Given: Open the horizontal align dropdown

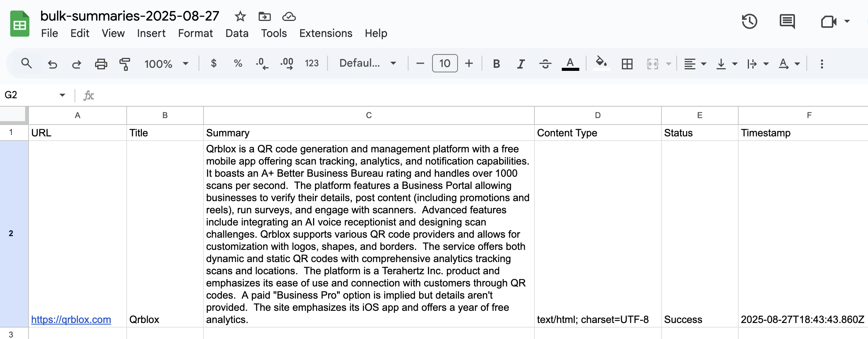Looking at the screenshot, I should 695,64.
